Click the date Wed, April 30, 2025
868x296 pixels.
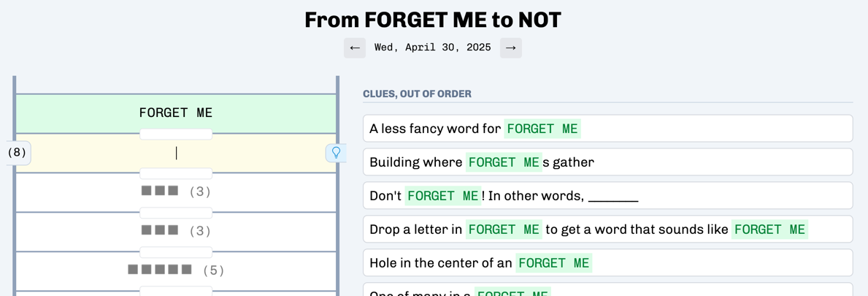click(433, 48)
